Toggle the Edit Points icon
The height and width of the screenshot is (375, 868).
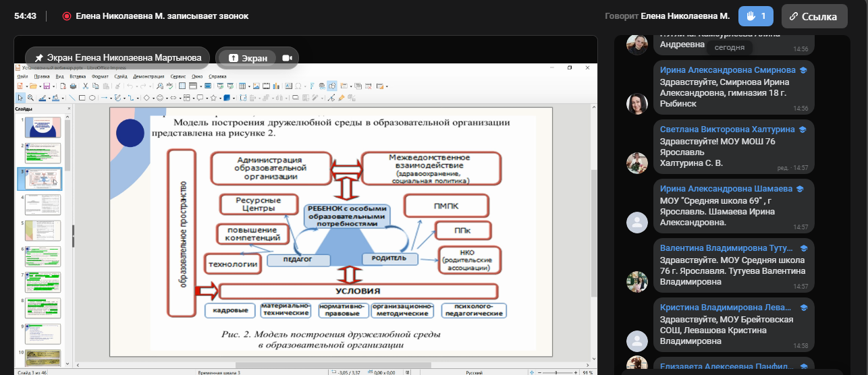pos(331,98)
